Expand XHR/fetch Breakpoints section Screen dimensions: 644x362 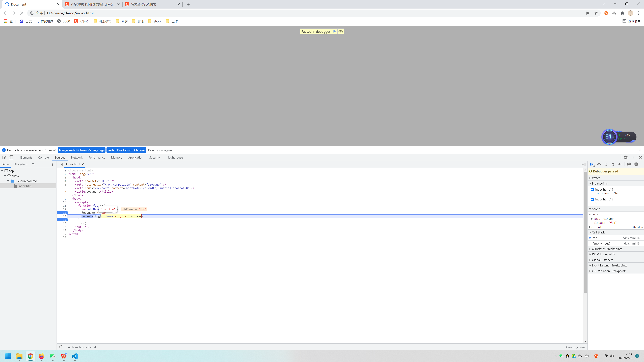tap(607, 249)
